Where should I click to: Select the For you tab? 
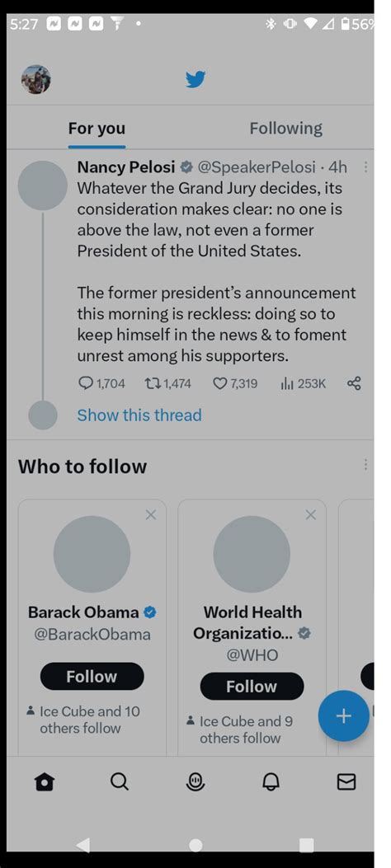pyautogui.click(x=97, y=129)
